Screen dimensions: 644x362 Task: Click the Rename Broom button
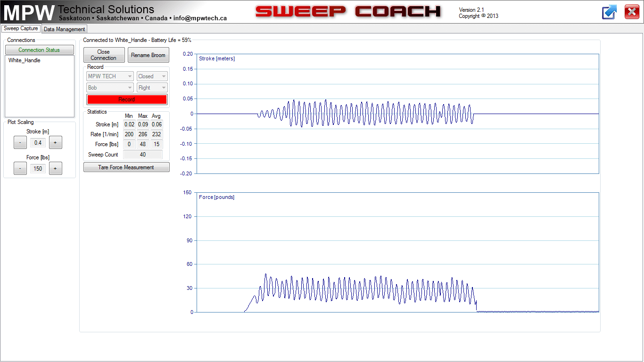coord(148,55)
